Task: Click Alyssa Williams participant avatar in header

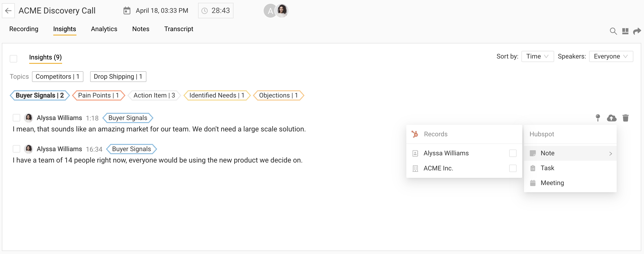Action: click(282, 10)
